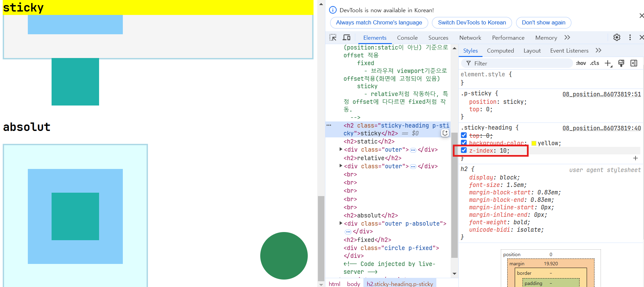This screenshot has height=287, width=644.
Task: Open DevTools settings gear
Action: click(617, 37)
